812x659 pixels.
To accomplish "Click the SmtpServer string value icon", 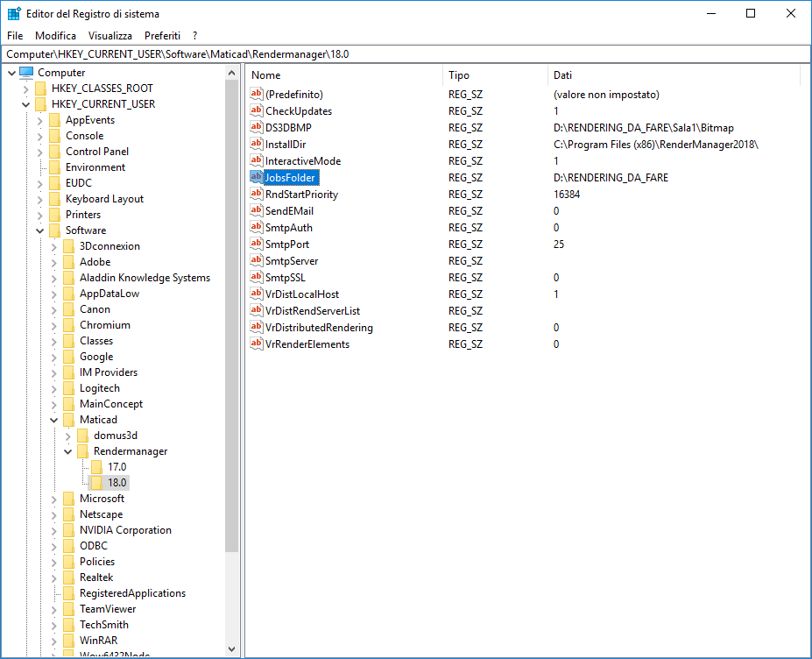I will point(256,260).
